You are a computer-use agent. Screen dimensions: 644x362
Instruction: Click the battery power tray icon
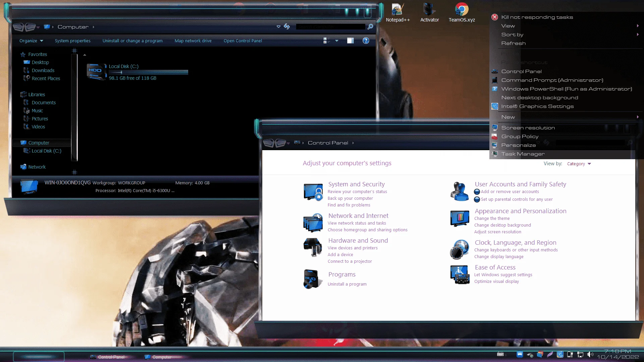[570, 354]
